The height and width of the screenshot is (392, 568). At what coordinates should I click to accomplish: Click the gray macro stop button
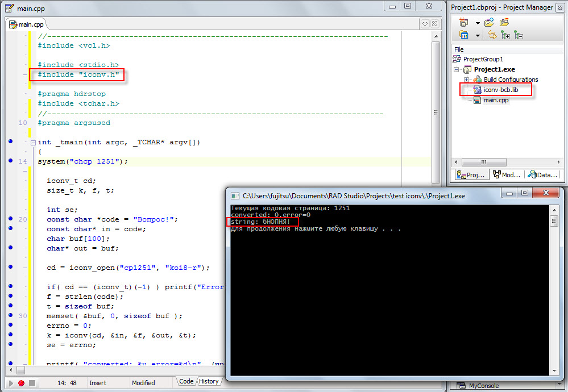(x=32, y=383)
